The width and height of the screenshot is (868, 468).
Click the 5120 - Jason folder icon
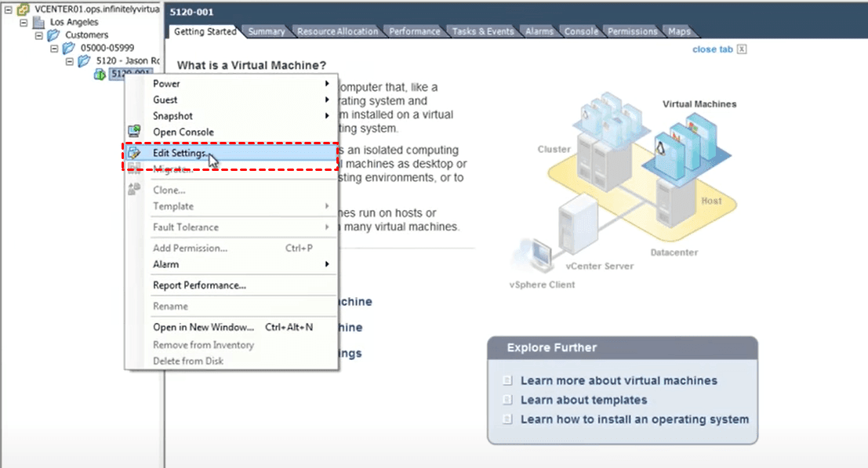84,61
